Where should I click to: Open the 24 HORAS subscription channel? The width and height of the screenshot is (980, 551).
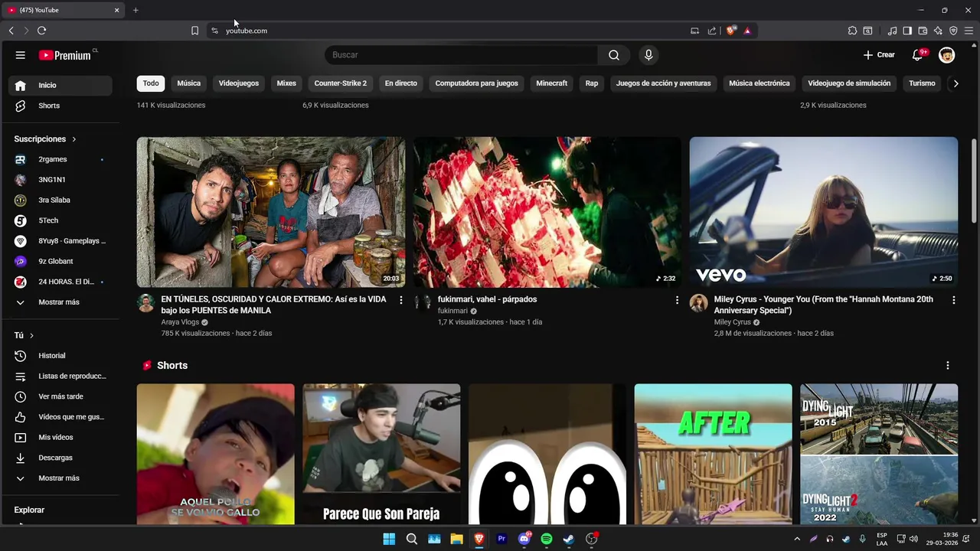pos(60,282)
